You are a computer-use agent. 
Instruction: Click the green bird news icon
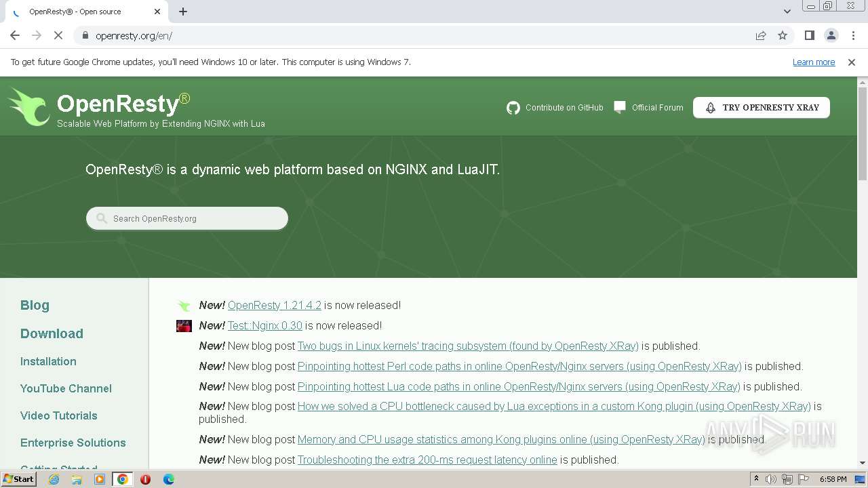tap(184, 306)
